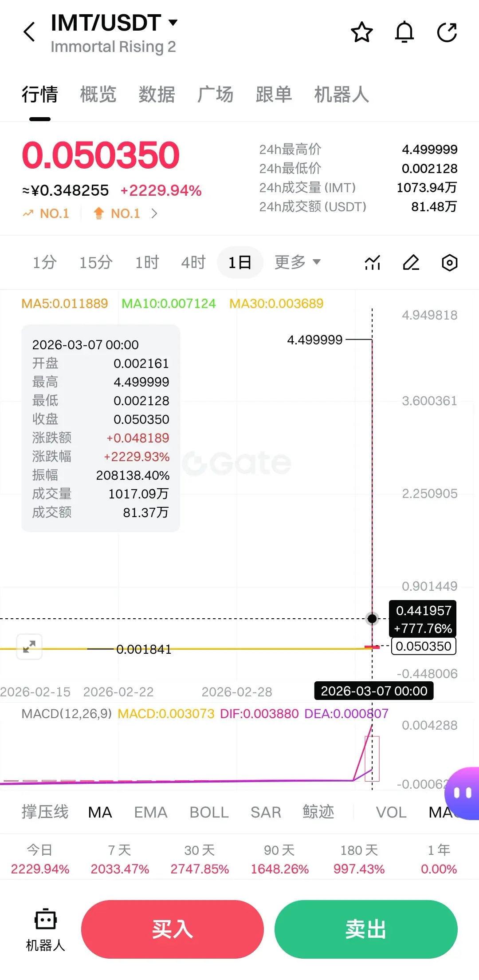Tap the share icon at top right
Screen dimensions: 479x980
(x=447, y=32)
